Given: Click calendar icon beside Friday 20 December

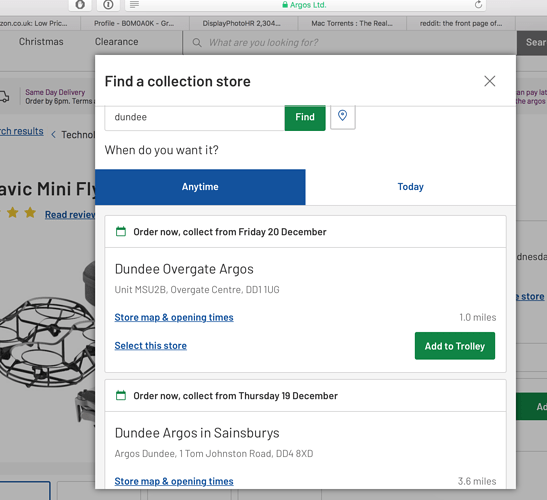Looking at the screenshot, I should click(121, 231).
